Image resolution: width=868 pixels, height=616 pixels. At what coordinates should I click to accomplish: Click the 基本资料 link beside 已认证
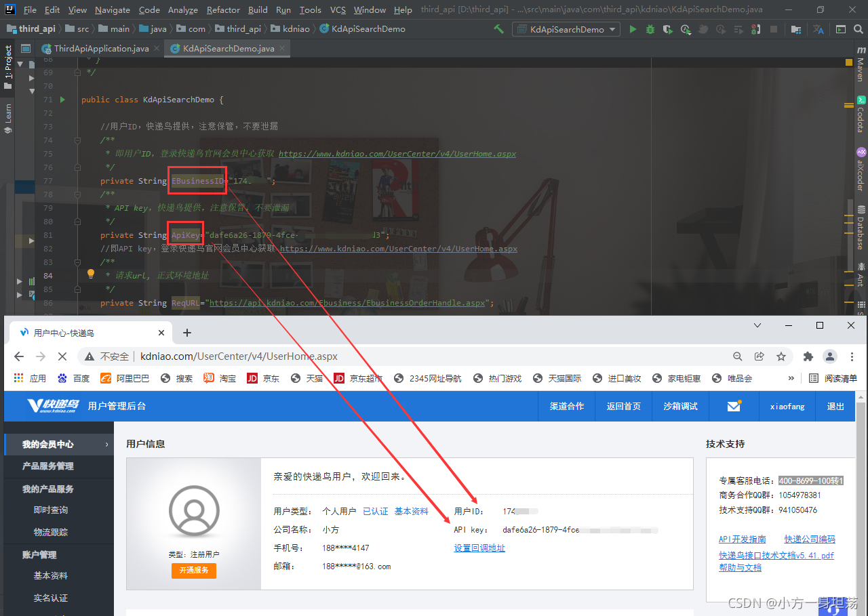tap(412, 512)
